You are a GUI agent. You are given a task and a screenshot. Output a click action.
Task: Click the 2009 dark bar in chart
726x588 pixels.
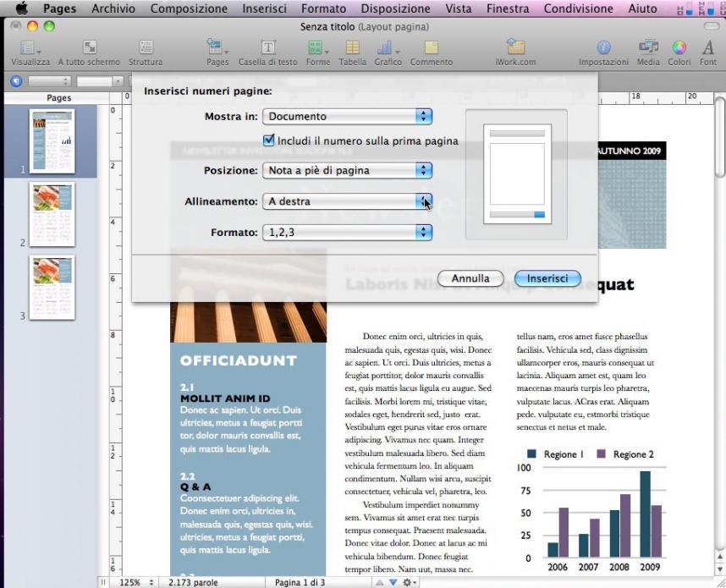(645, 514)
